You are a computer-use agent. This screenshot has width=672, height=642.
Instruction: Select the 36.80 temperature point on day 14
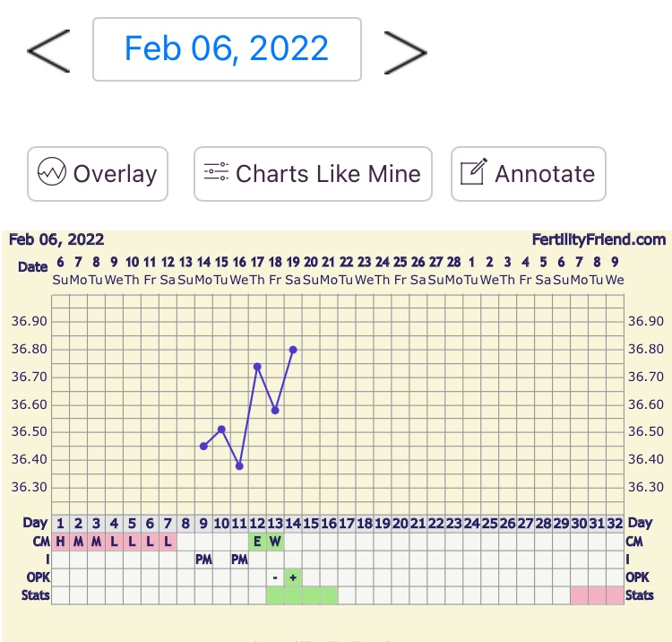point(293,350)
